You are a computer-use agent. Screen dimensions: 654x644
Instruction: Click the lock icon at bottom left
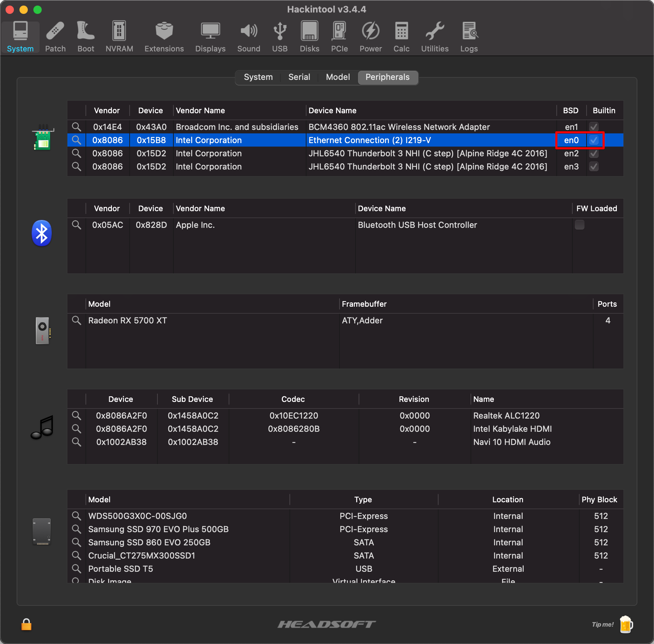(26, 624)
